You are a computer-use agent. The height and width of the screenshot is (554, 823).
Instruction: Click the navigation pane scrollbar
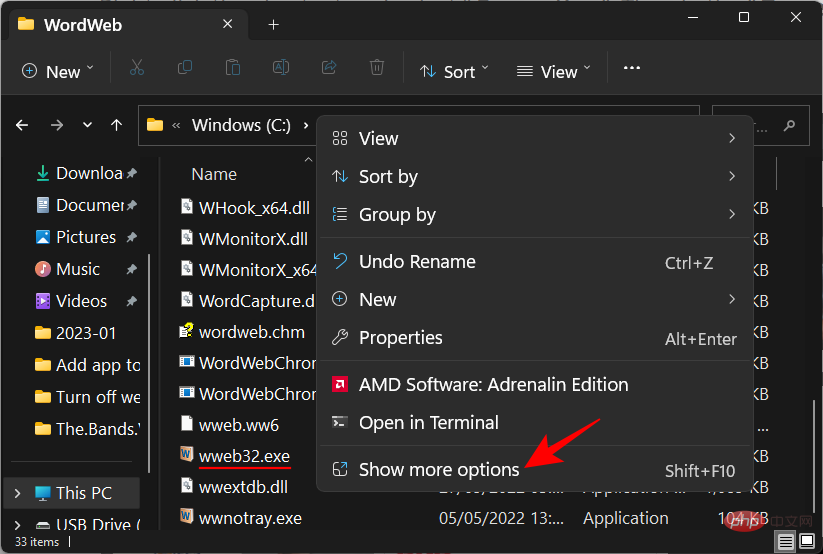tap(150, 362)
